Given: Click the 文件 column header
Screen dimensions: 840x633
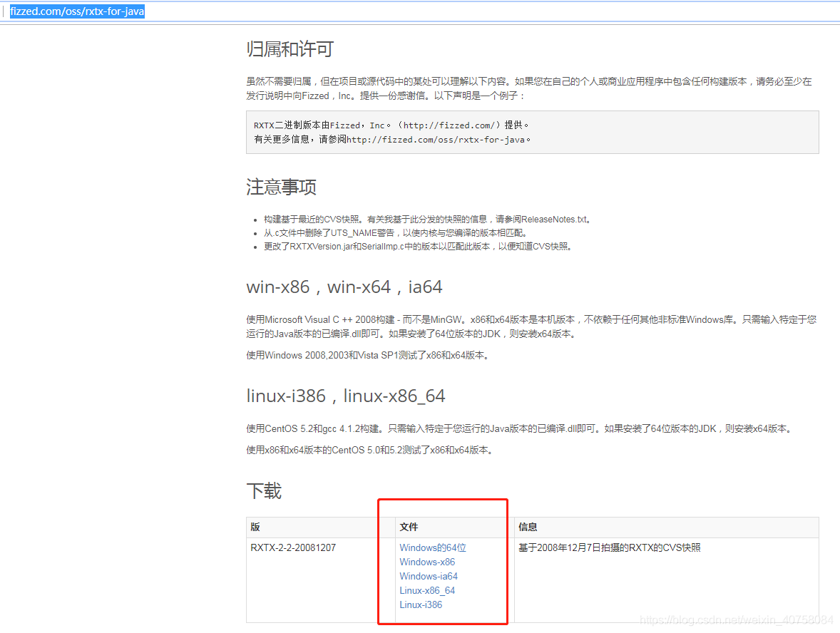Looking at the screenshot, I should [409, 527].
